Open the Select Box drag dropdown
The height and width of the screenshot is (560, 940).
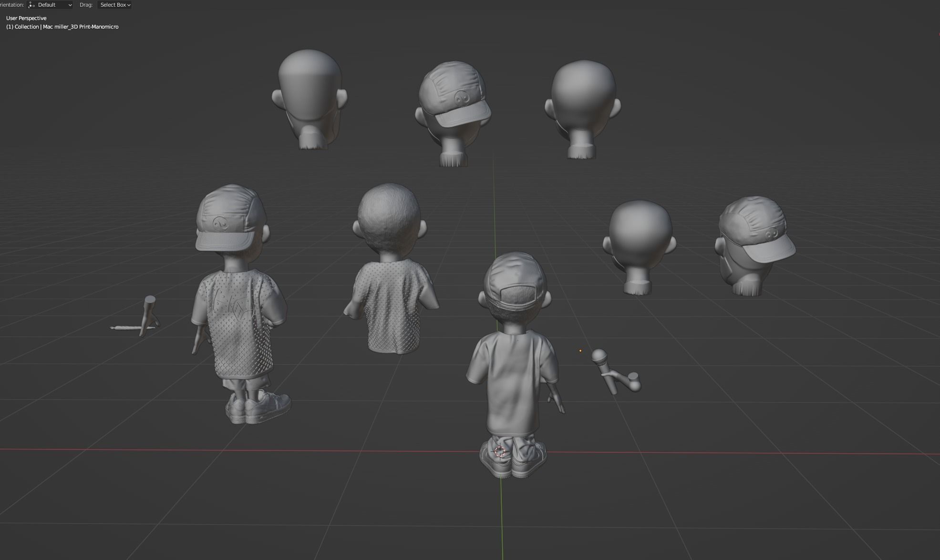point(115,5)
